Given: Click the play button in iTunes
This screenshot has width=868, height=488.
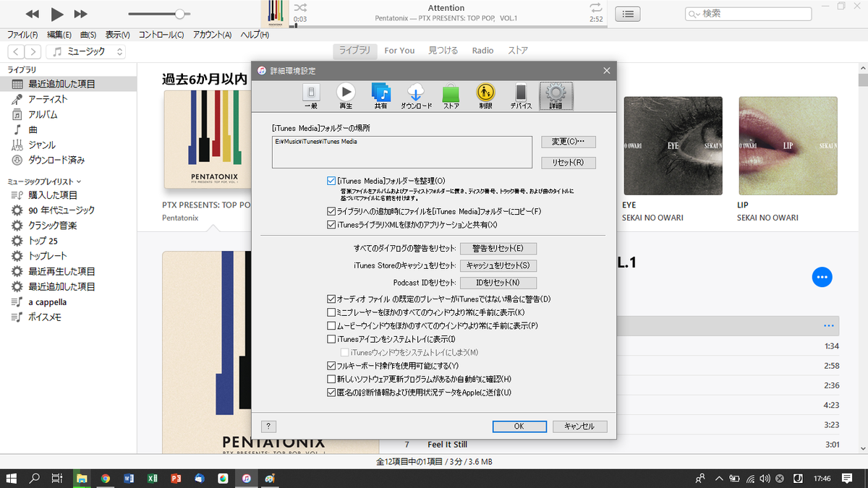Looking at the screenshot, I should click(x=57, y=14).
